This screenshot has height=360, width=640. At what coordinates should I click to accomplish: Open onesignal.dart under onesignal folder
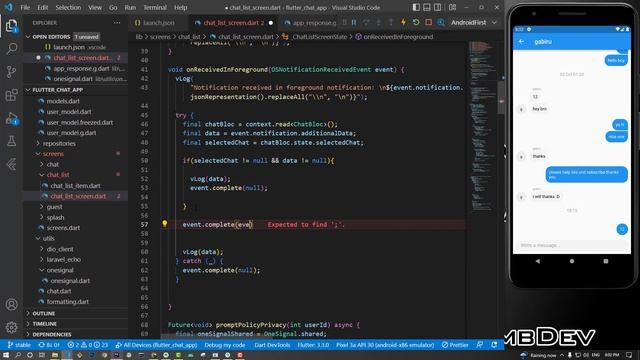point(70,281)
